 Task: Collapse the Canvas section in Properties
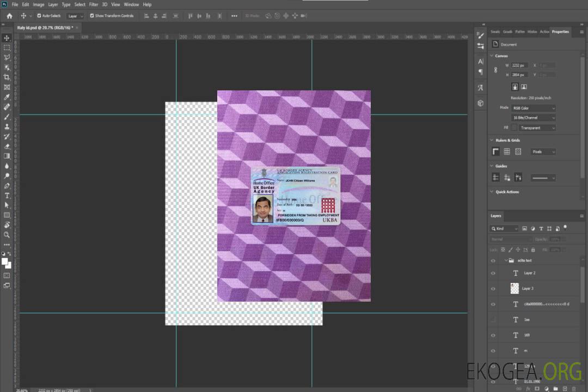(492, 56)
